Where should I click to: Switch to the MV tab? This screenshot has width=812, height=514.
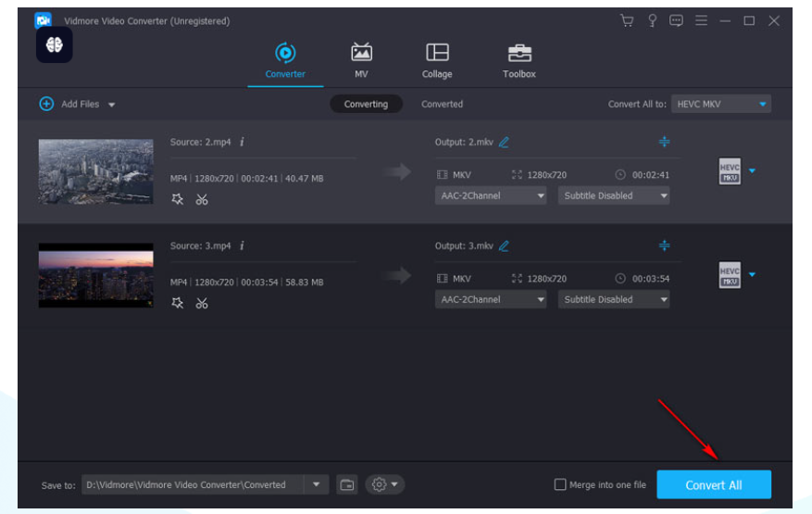tap(361, 60)
